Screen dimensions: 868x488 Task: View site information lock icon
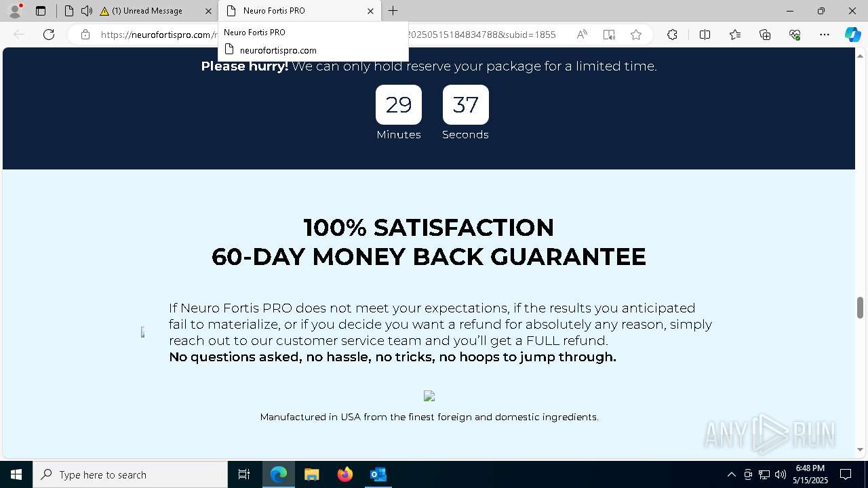(x=85, y=35)
